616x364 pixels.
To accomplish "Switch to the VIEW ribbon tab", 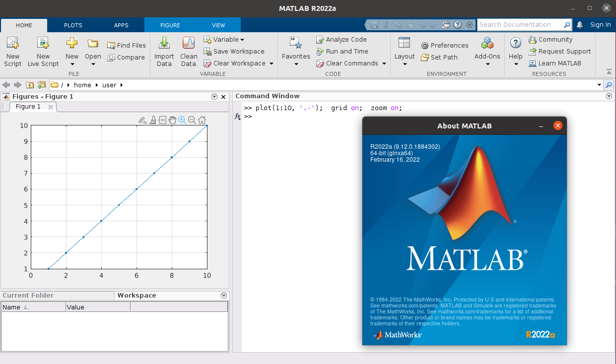I will click(218, 25).
